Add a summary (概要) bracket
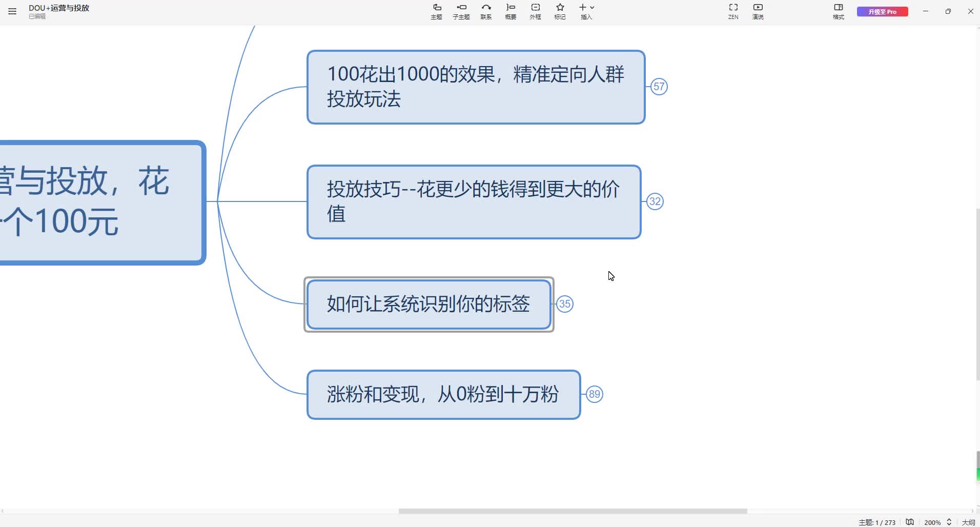 [x=511, y=11]
